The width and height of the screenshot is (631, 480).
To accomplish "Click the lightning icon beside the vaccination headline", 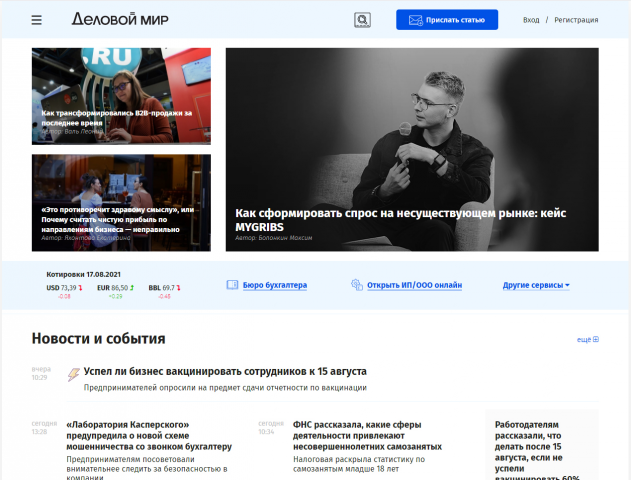I will click(x=73, y=374).
